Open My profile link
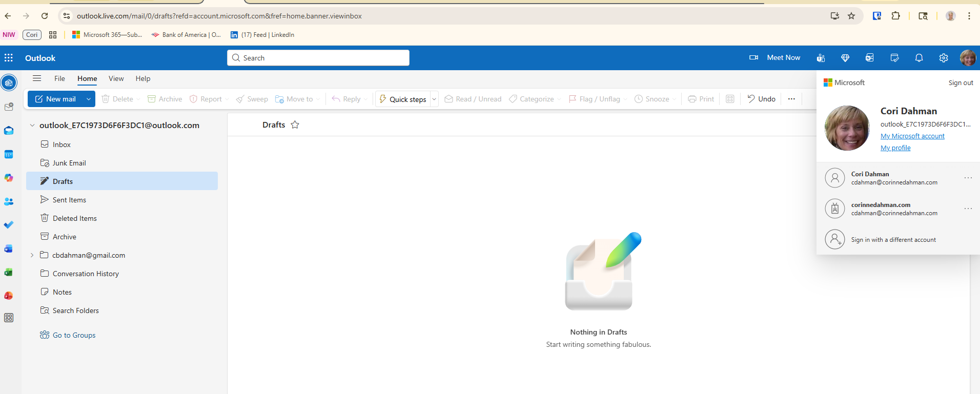Image resolution: width=980 pixels, height=394 pixels. (x=895, y=148)
